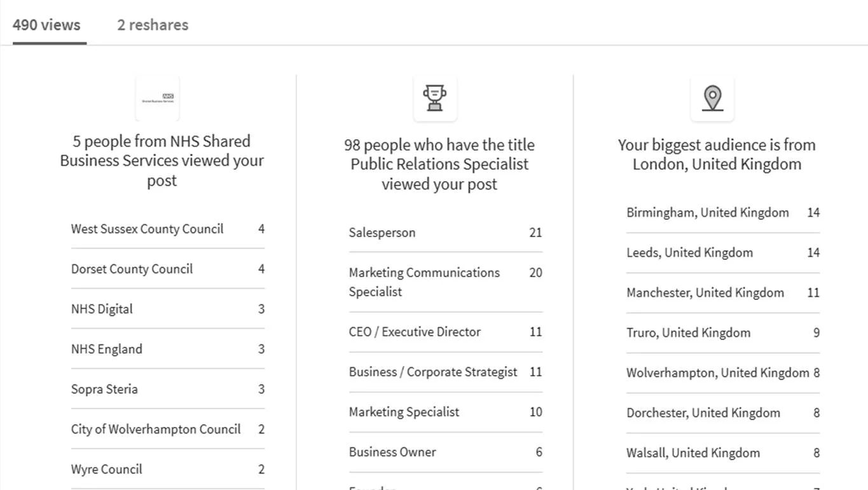The width and height of the screenshot is (868, 490).
Task: Select Dorset County Council entry
Action: [168, 269]
